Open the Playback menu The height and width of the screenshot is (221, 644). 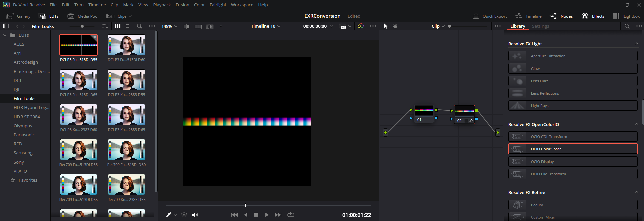click(x=162, y=5)
